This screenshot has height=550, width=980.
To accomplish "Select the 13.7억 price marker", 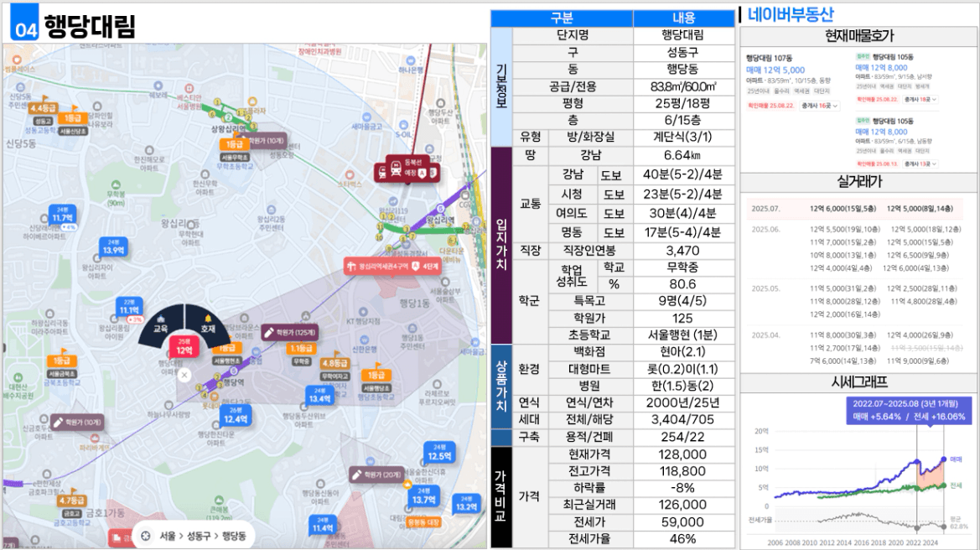I will 423,497.
